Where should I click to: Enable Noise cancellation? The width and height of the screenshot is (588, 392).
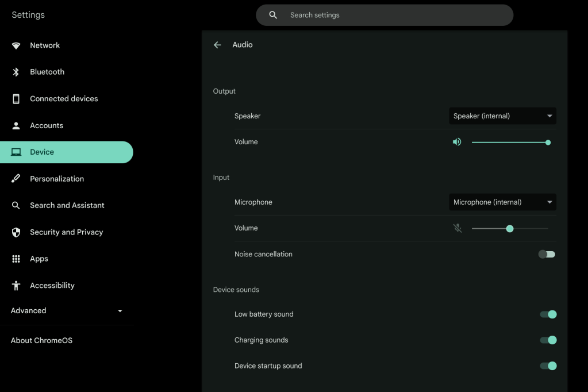(546, 253)
